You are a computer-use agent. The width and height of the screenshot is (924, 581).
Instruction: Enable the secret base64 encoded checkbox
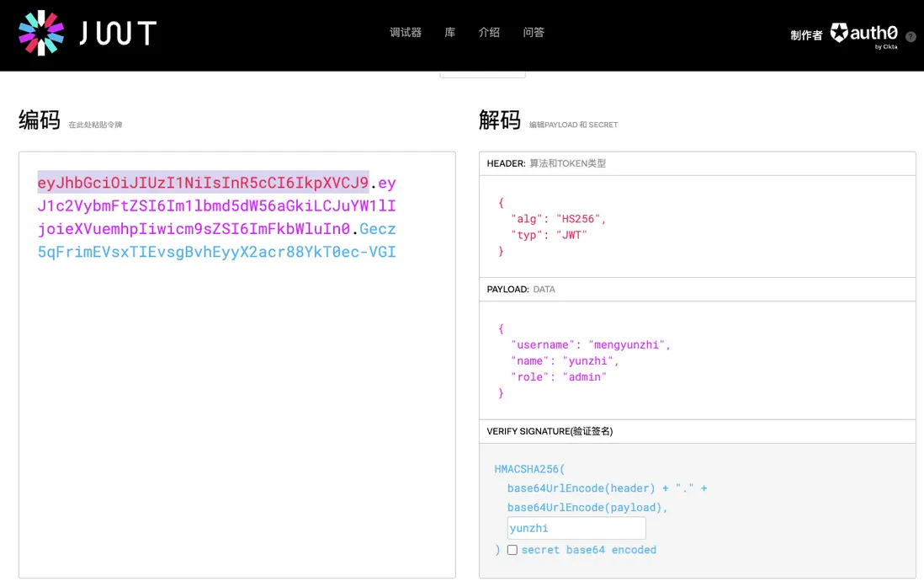(512, 550)
